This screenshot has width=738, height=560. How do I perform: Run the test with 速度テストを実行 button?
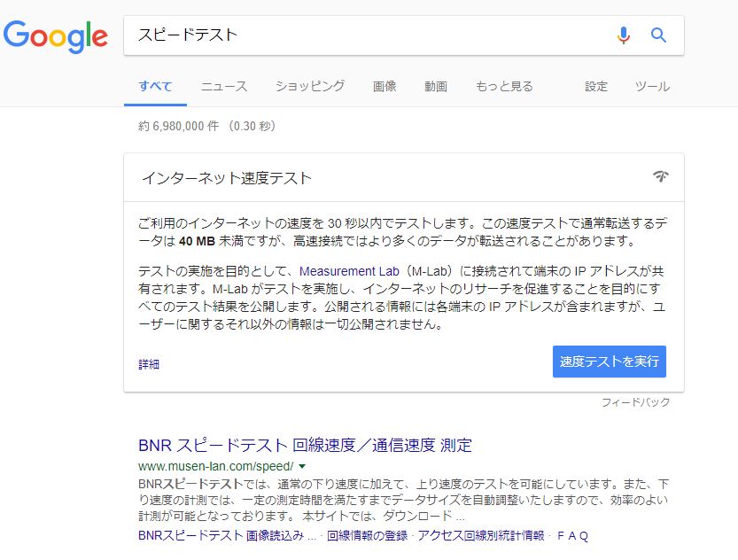(610, 362)
